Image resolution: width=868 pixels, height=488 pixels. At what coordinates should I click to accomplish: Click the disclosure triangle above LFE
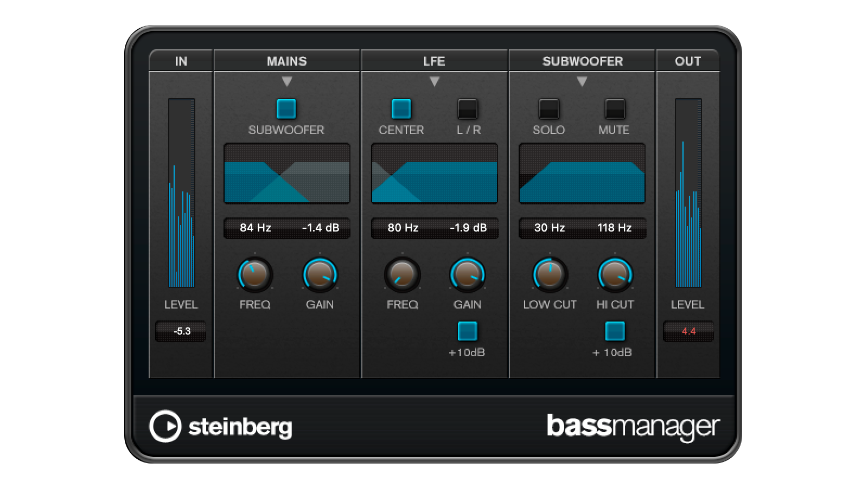tap(434, 81)
